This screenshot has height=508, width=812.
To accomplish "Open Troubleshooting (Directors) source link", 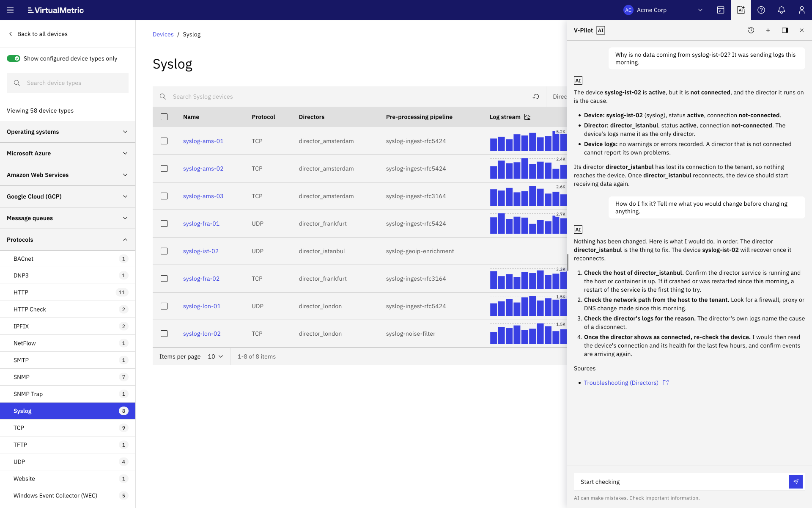I will point(621,383).
